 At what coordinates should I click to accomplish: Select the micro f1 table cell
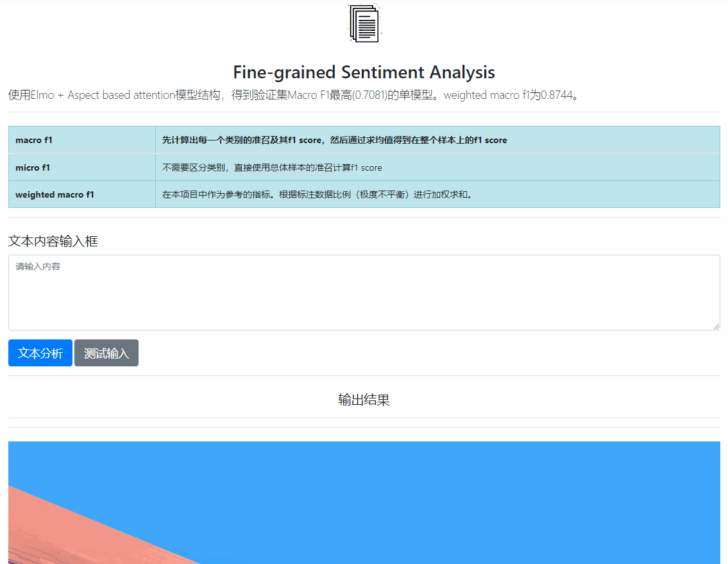coord(81,167)
